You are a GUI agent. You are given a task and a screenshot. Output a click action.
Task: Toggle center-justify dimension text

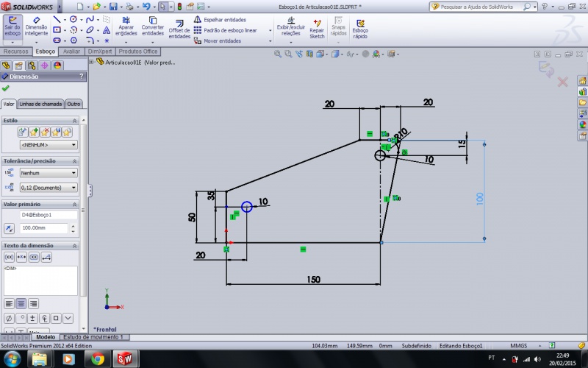(x=21, y=303)
